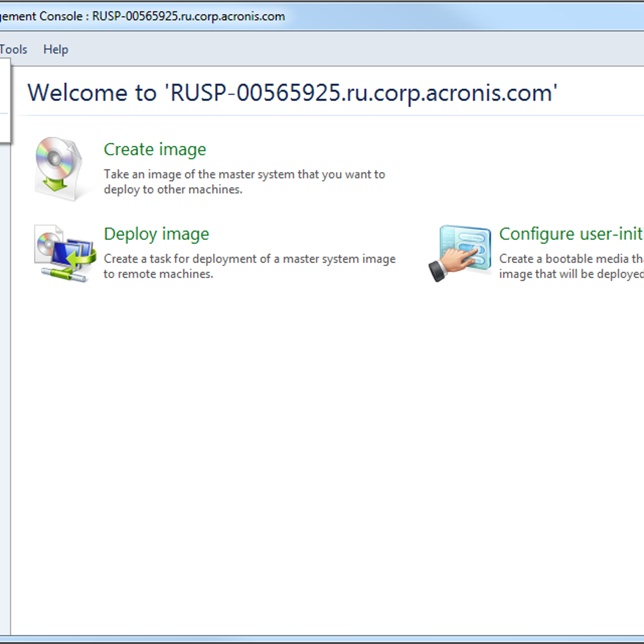Open the Configure user-initiated deployment link
644x644 pixels.
point(572,234)
